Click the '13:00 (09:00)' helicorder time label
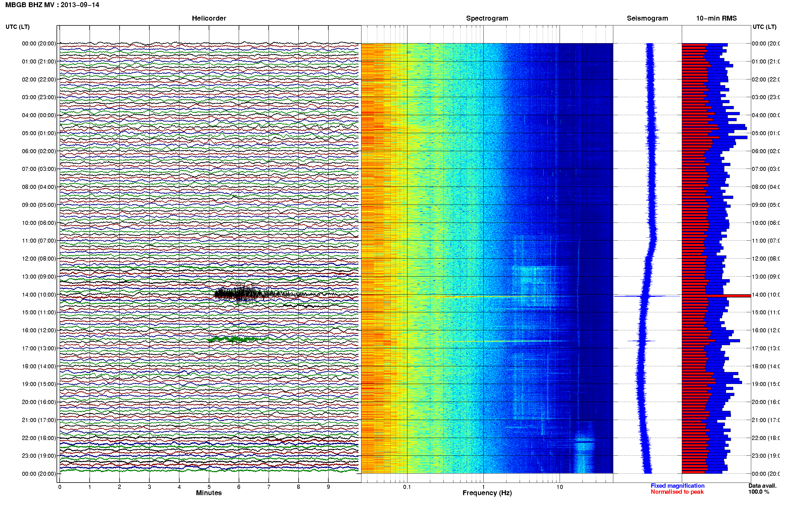The width and height of the screenshot is (812, 508). [39, 277]
